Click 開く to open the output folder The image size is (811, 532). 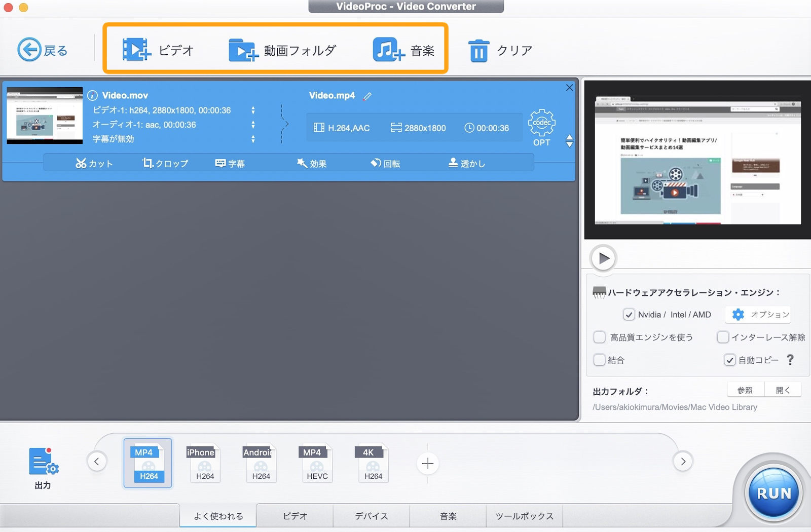point(783,390)
